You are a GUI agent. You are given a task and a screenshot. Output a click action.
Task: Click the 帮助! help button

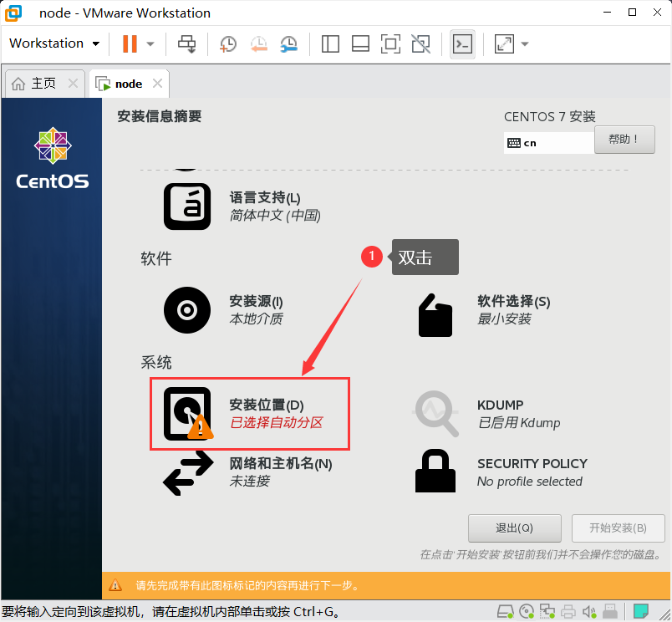pos(624,140)
